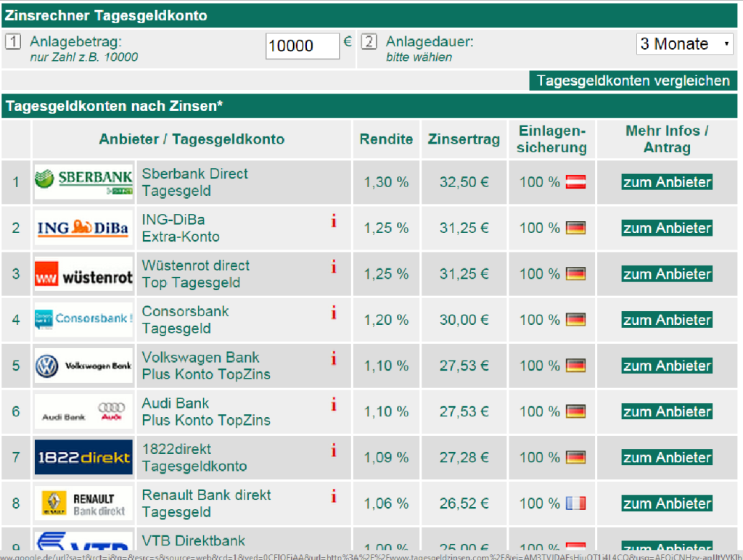Open info icon for Consorsbank Tagesgeld
This screenshot has height=560, width=743.
click(334, 312)
